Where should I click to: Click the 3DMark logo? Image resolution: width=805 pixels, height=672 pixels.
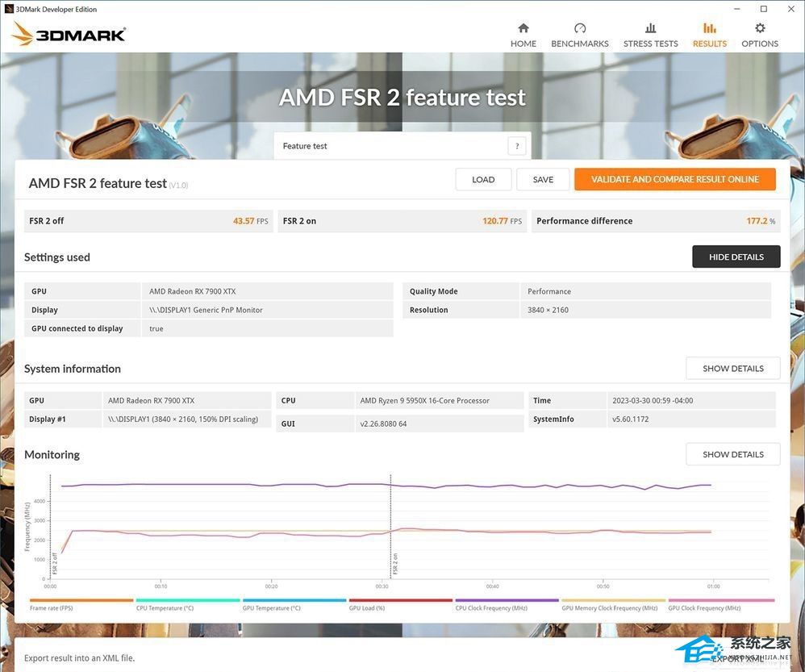point(69,34)
